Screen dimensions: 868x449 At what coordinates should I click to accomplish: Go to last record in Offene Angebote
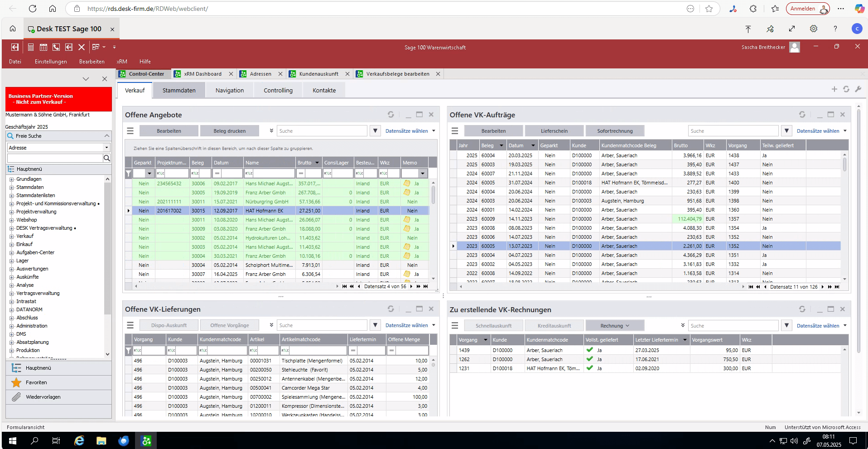point(425,286)
